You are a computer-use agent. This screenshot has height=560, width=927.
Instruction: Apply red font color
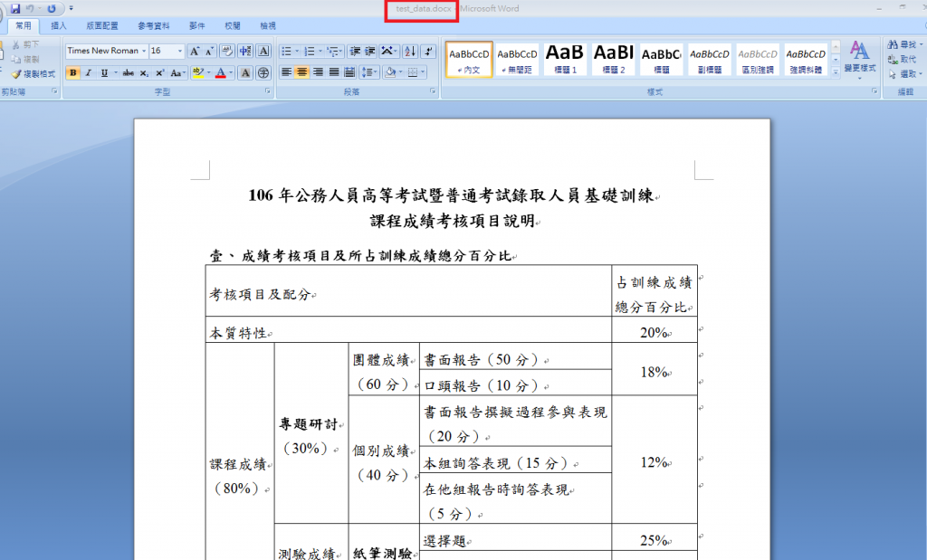(x=221, y=72)
